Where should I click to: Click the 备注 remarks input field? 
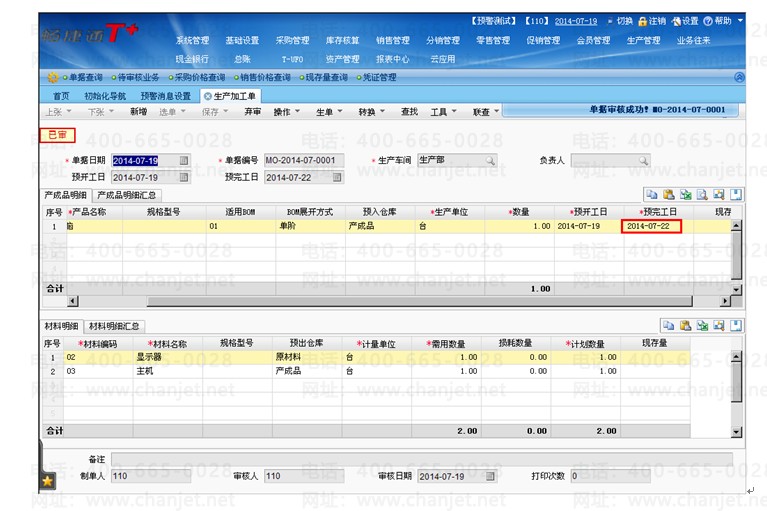click(420, 458)
